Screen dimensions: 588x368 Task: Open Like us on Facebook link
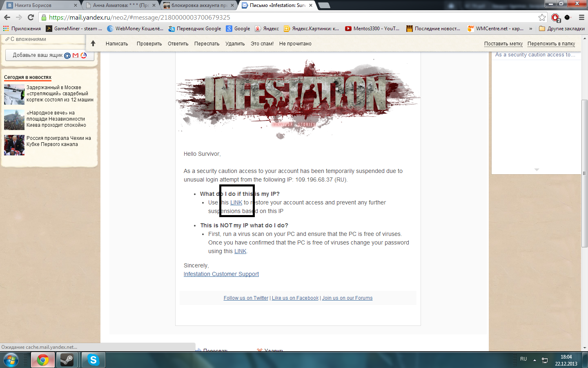pyautogui.click(x=295, y=298)
